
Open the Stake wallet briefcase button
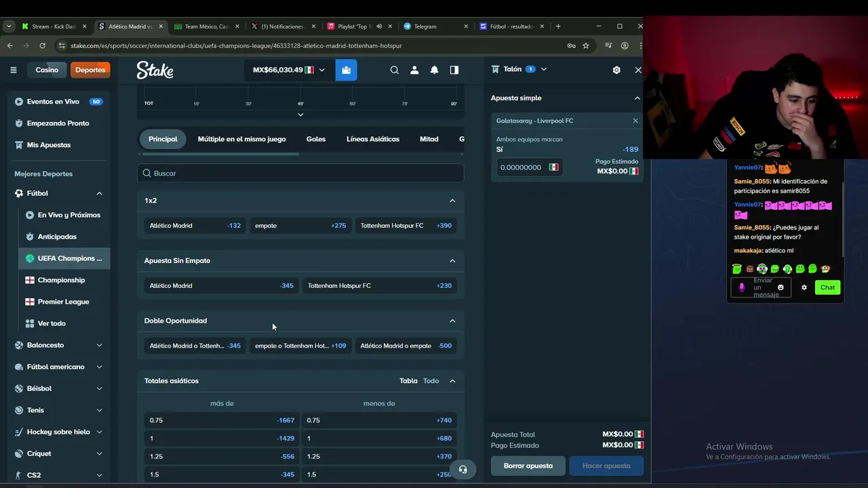(x=346, y=70)
